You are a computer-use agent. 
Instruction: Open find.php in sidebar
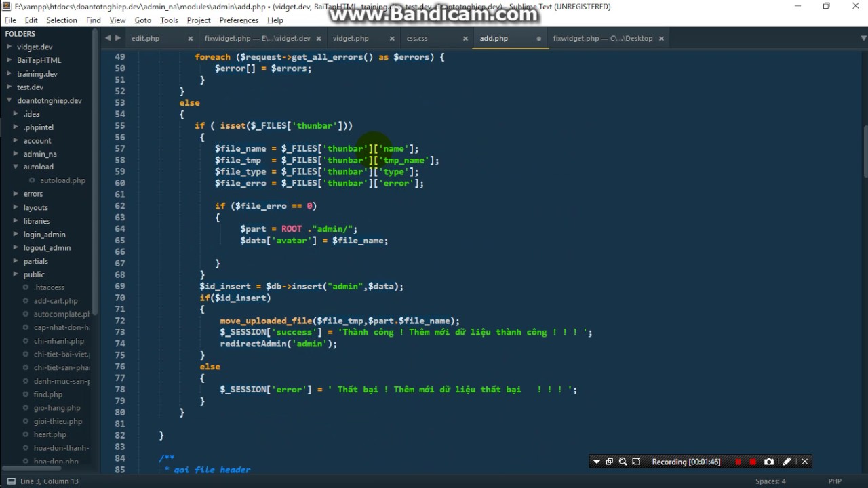(x=48, y=394)
